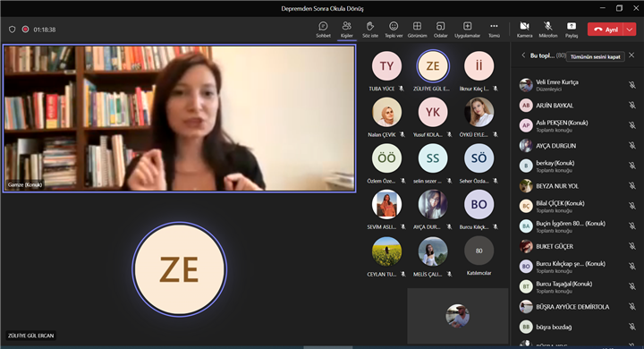Toggle the Mikrofon mute state
644x349 pixels.
pyautogui.click(x=548, y=30)
